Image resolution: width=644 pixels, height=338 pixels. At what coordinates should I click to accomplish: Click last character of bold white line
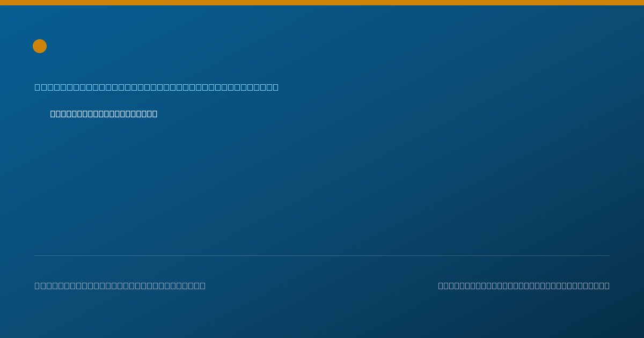tap(155, 114)
